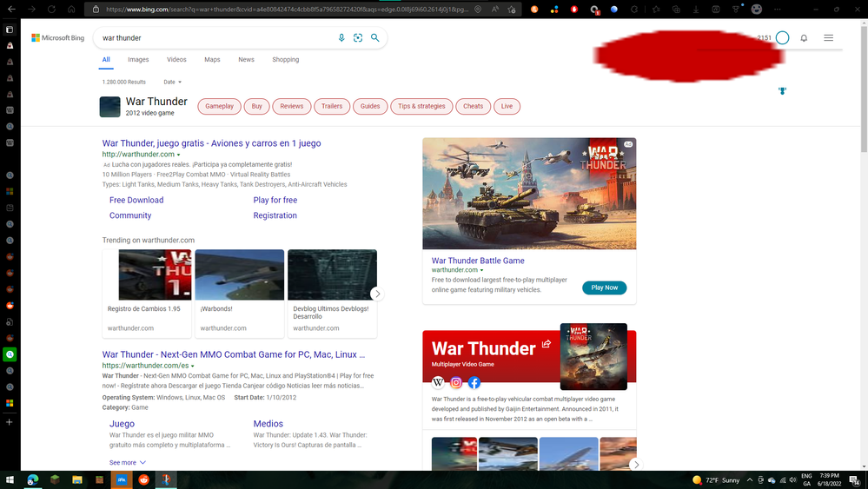Open Edge settings ellipsis menu
868x489 pixels.
tap(778, 9)
